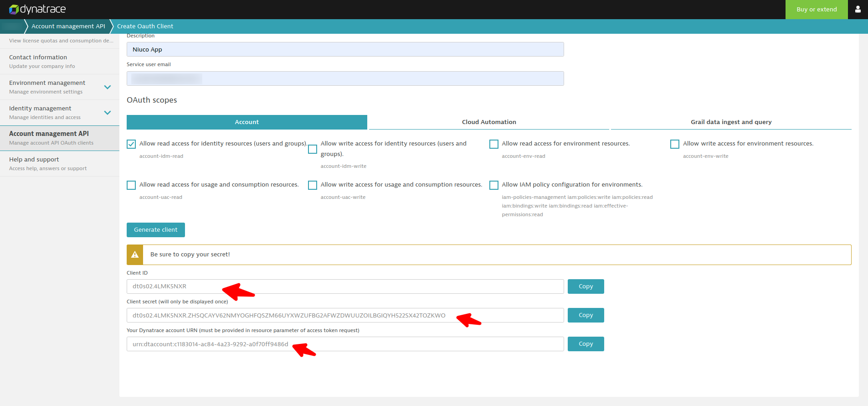Click the warning triangle icon
The height and width of the screenshot is (406, 868).
tap(135, 255)
